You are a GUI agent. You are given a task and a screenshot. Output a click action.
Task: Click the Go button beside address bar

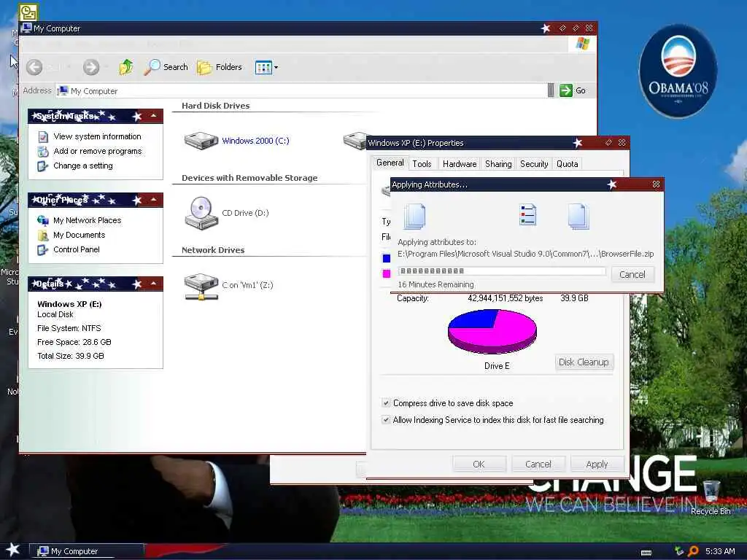(573, 90)
